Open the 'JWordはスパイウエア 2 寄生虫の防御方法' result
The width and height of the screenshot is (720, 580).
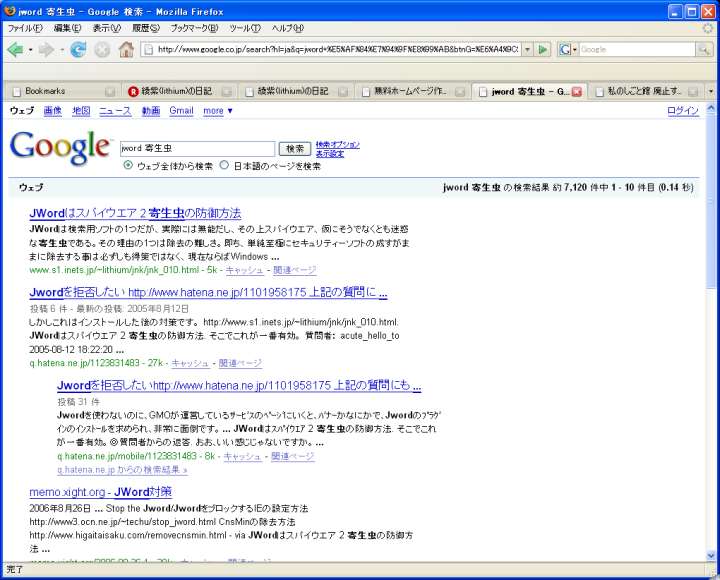pyautogui.click(x=135, y=213)
